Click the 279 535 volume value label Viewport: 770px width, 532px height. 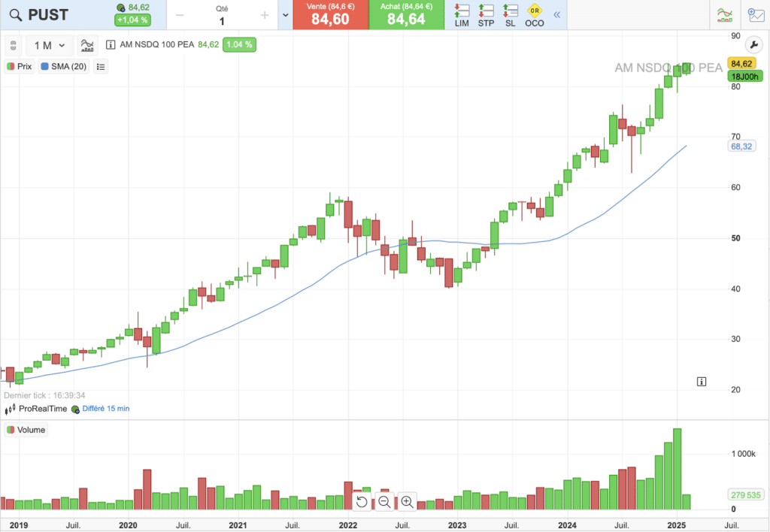[x=745, y=495]
